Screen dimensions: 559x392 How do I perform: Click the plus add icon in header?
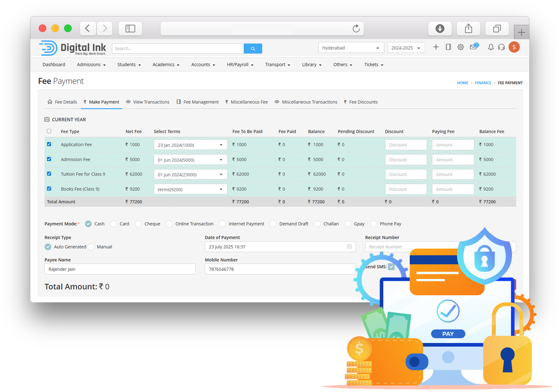coord(436,47)
